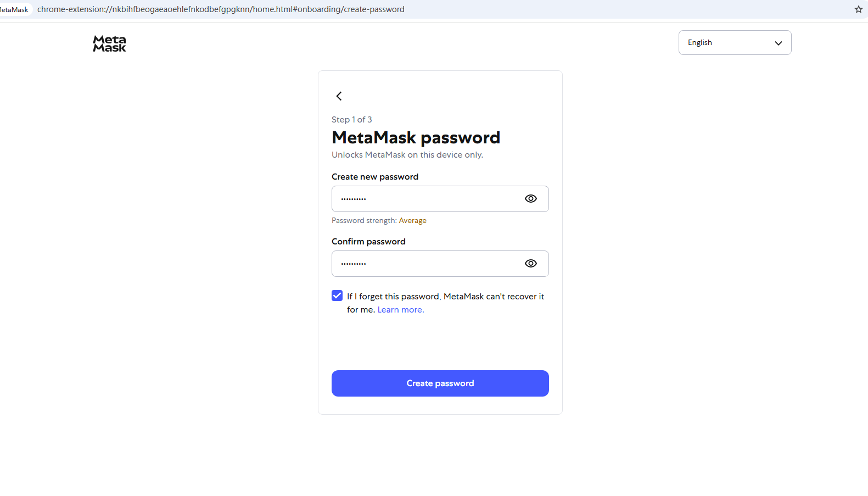Uncheck the forgot-password acknowledgment checkbox
Screen dimensions: 868x496
tap(337, 296)
